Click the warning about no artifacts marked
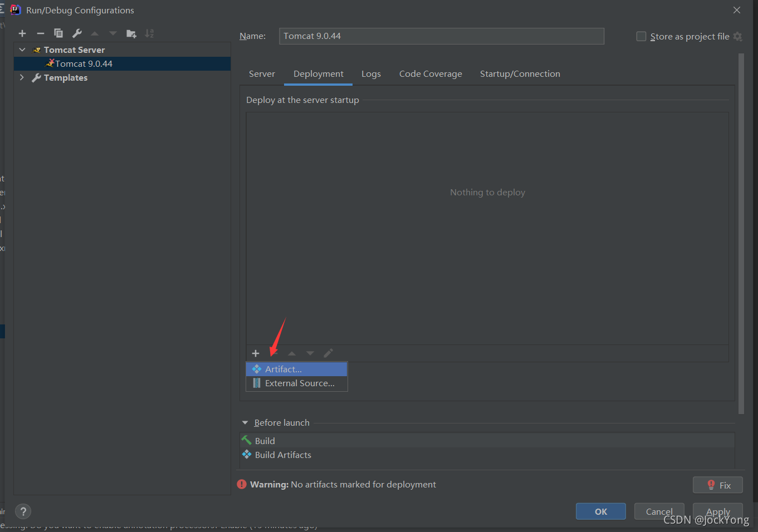The image size is (758, 532). [343, 485]
